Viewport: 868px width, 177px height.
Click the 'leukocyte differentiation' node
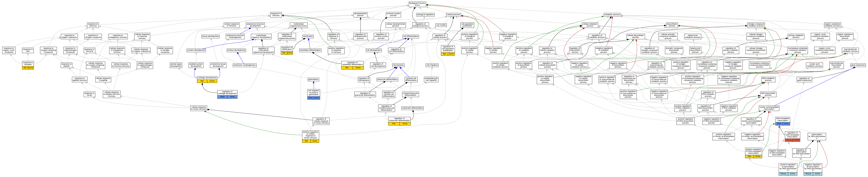click(387, 79)
